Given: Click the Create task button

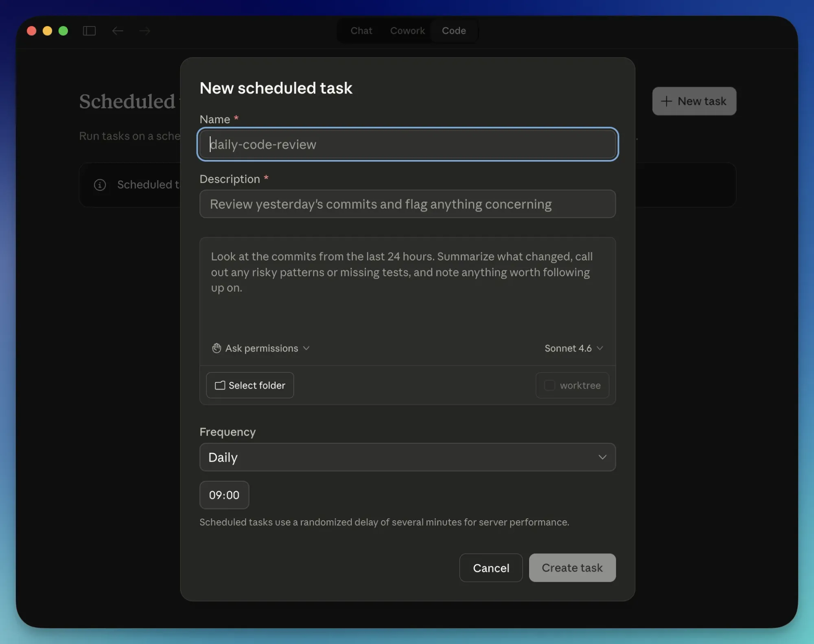Looking at the screenshot, I should tap(572, 568).
